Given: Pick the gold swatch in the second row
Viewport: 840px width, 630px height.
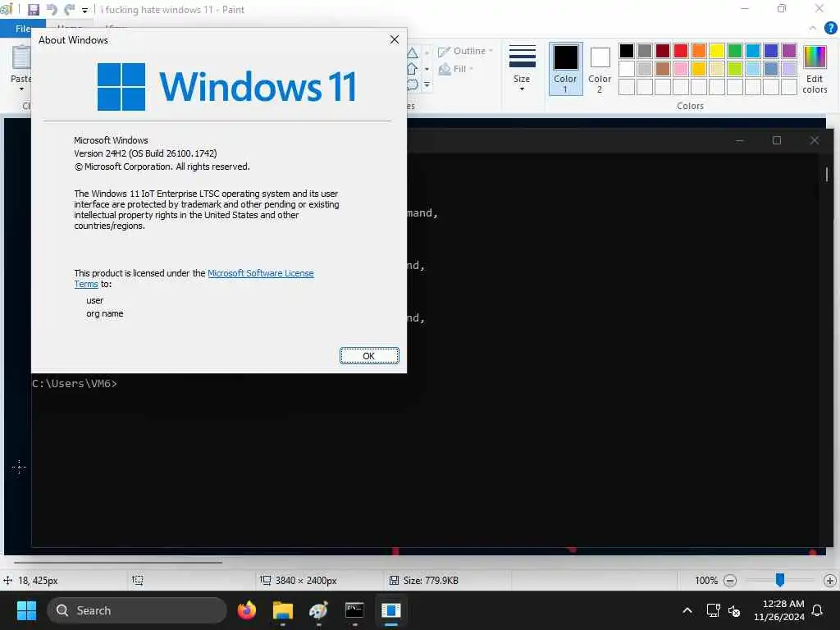Looking at the screenshot, I should 699,69.
